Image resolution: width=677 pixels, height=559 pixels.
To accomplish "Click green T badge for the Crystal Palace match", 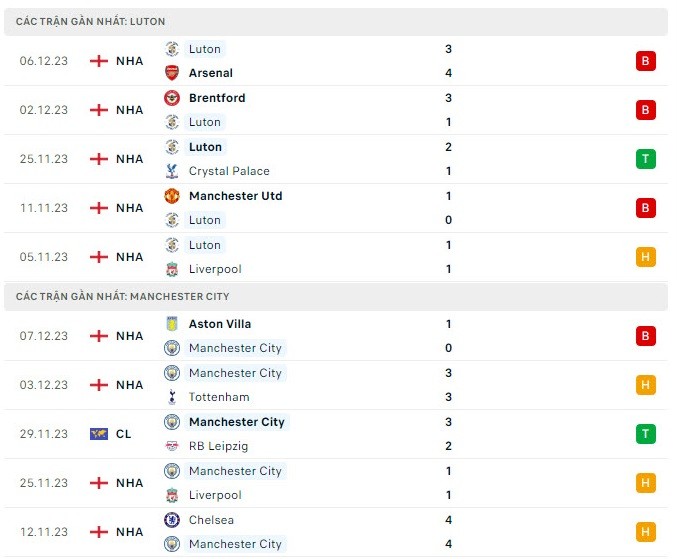I will click(646, 159).
